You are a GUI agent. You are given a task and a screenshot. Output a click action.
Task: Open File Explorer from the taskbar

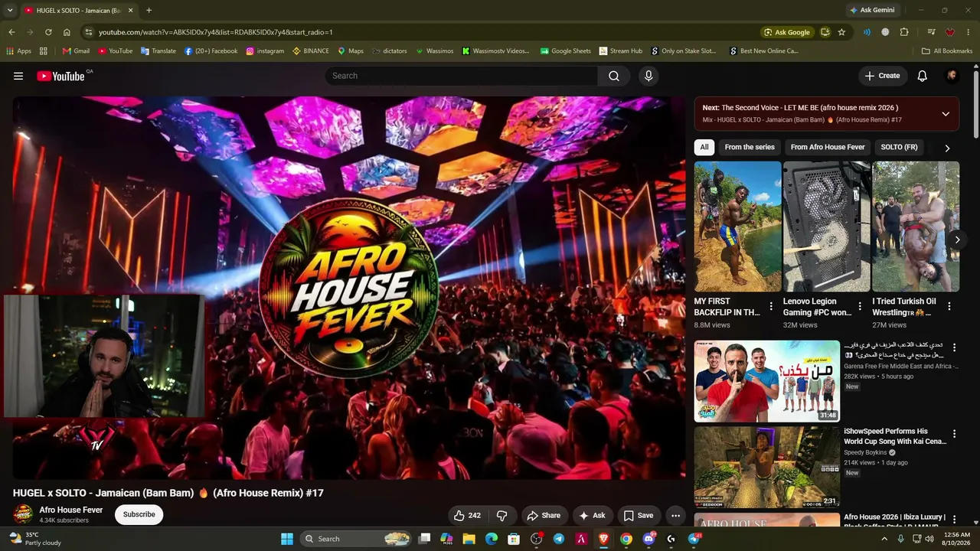(469, 539)
